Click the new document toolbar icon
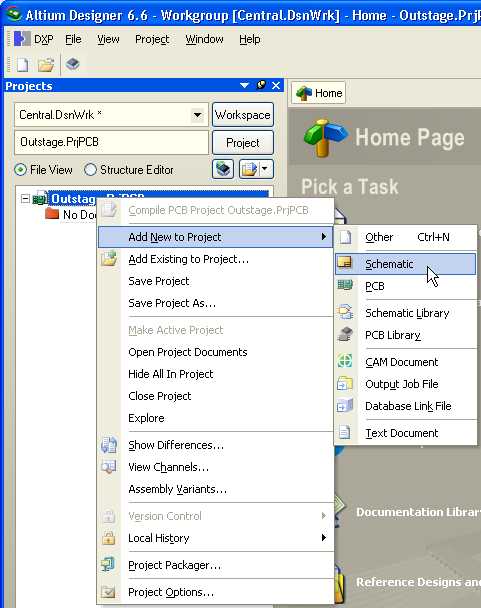 (22, 64)
